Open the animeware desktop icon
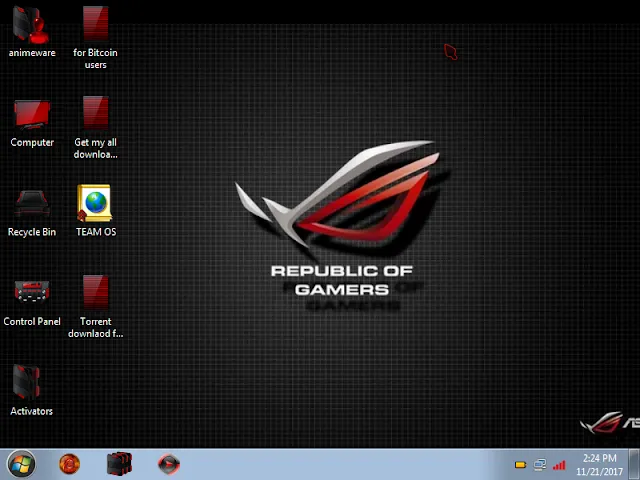The image size is (640, 480). pos(31,24)
